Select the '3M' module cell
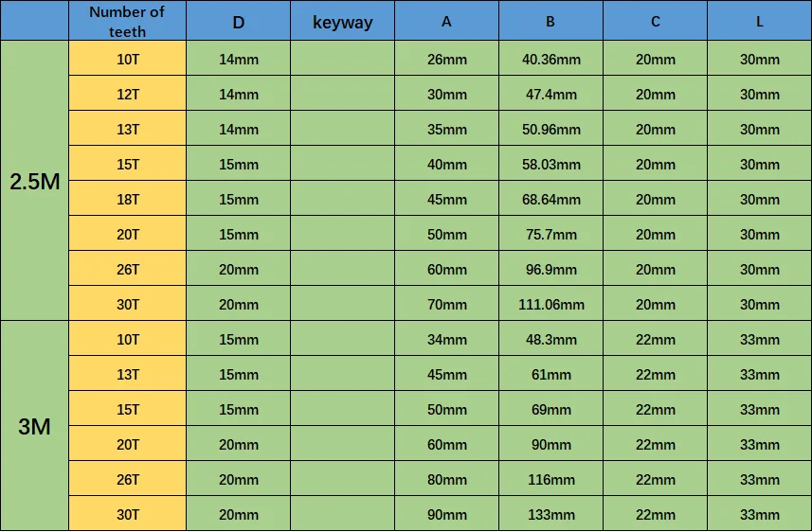Image resolution: width=812 pixels, height=532 pixels. pos(35,426)
